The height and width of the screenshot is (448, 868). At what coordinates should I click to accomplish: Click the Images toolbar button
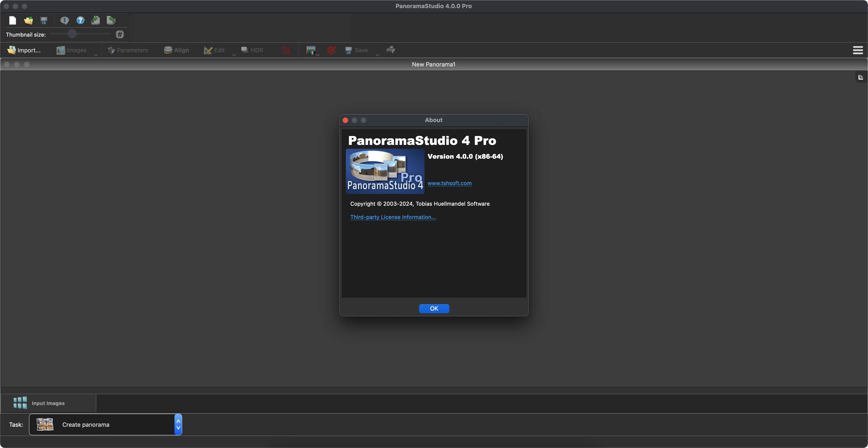72,50
